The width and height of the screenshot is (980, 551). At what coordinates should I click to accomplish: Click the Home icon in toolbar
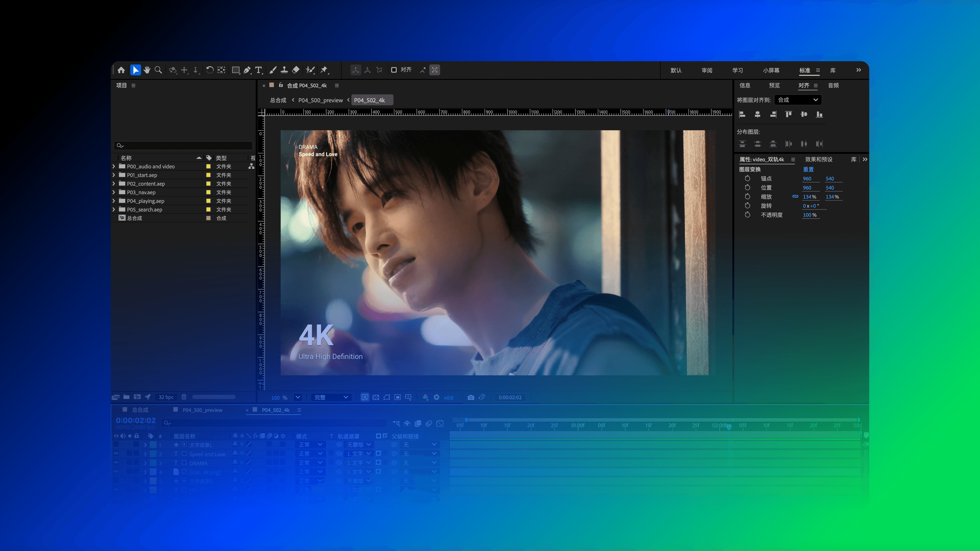tap(121, 70)
